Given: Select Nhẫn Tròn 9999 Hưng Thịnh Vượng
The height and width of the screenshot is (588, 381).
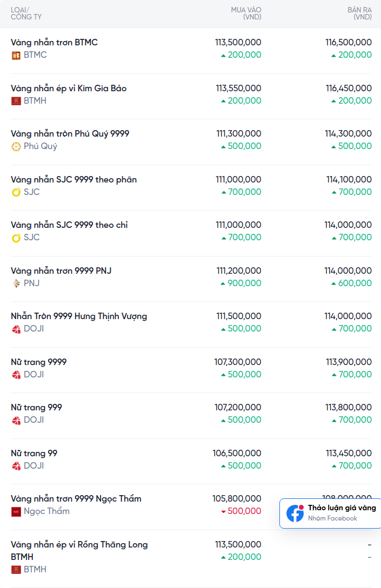Looking at the screenshot, I should point(79,316).
